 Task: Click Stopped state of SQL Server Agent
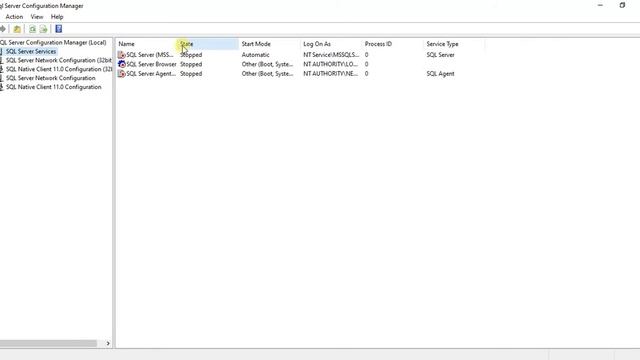coord(191,74)
